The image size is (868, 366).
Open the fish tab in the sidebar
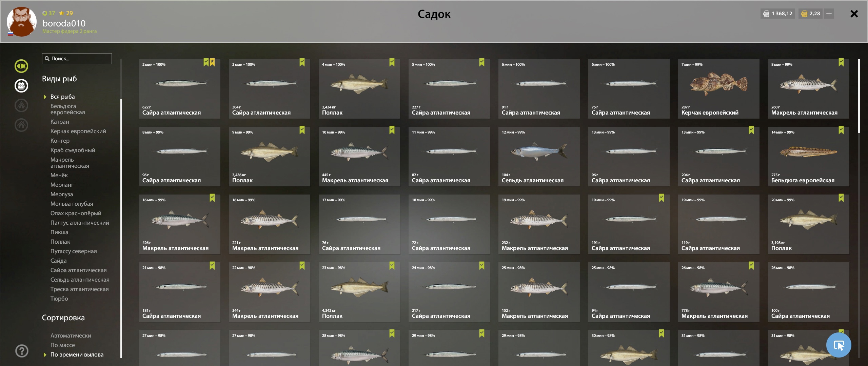pos(21,66)
